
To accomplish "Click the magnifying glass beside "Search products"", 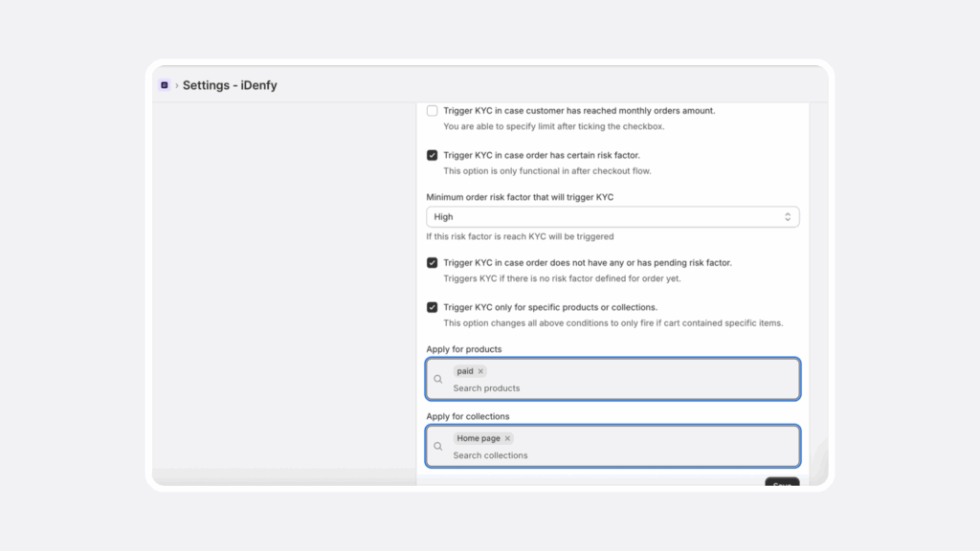I will point(438,379).
